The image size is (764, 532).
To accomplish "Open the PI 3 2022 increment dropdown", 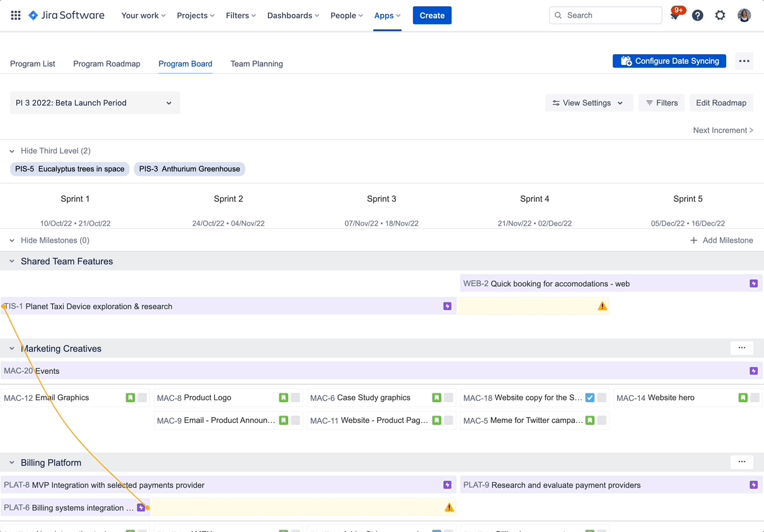I will (x=95, y=103).
